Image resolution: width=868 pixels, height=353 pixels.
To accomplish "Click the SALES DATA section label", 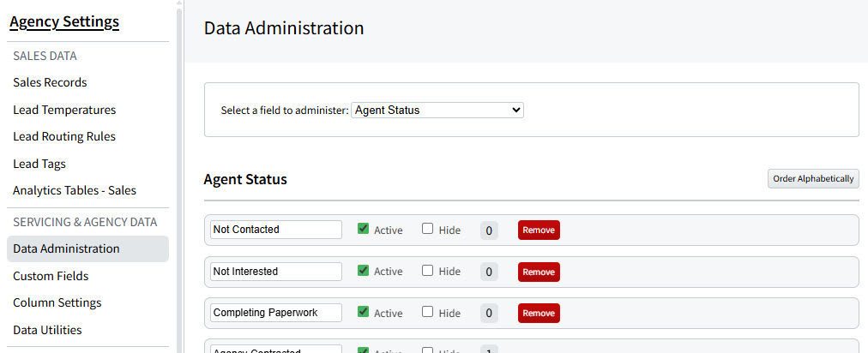I will 45,56.
